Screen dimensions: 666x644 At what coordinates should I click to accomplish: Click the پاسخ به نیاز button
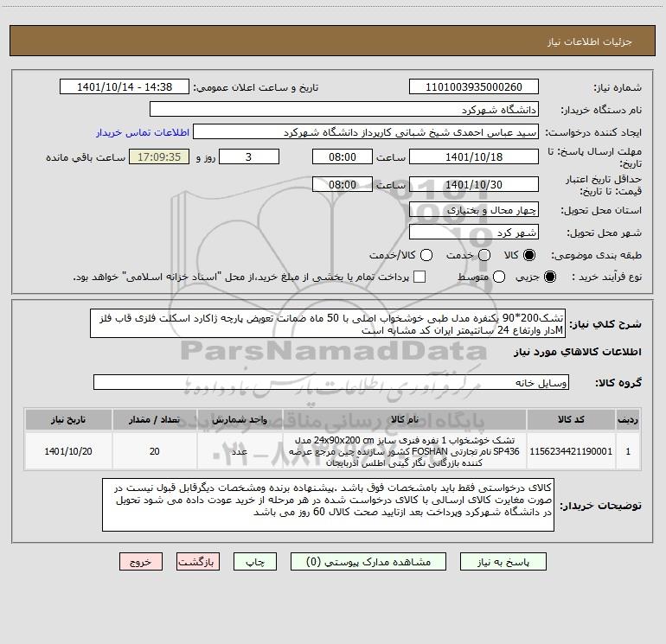pos(503,562)
